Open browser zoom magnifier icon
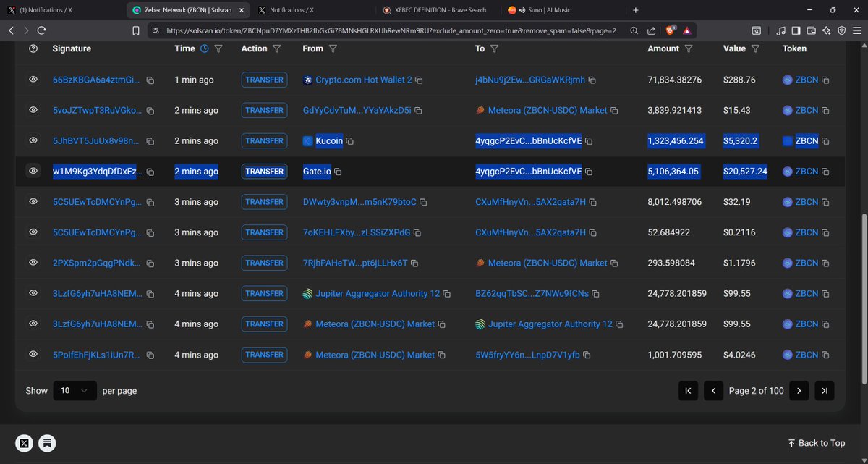 (x=634, y=30)
